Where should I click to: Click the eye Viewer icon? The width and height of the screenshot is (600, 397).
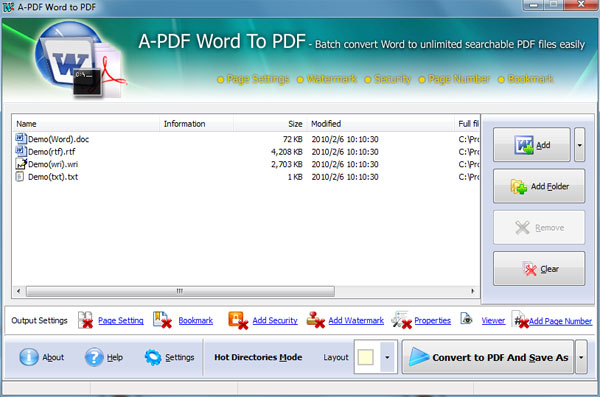pyautogui.click(x=466, y=319)
